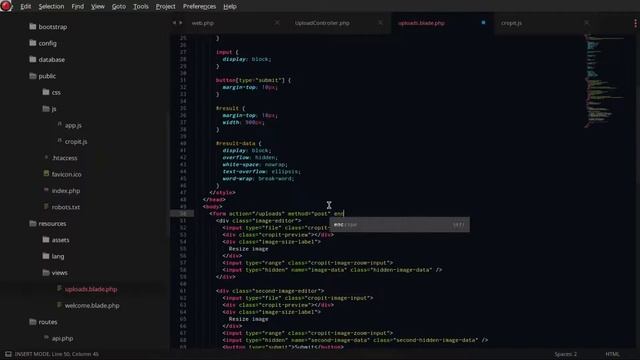Click the minimap code overview
640x360 pixels.
click(605, 82)
